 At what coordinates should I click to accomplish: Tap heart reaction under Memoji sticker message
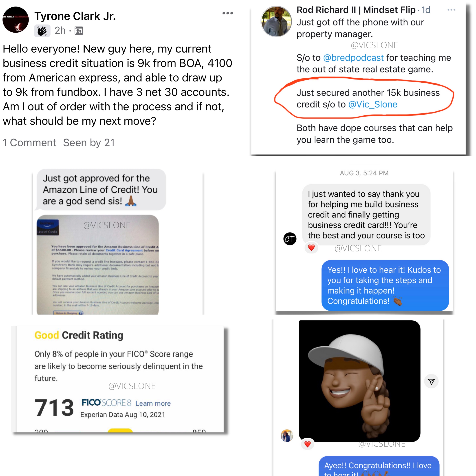click(x=307, y=444)
